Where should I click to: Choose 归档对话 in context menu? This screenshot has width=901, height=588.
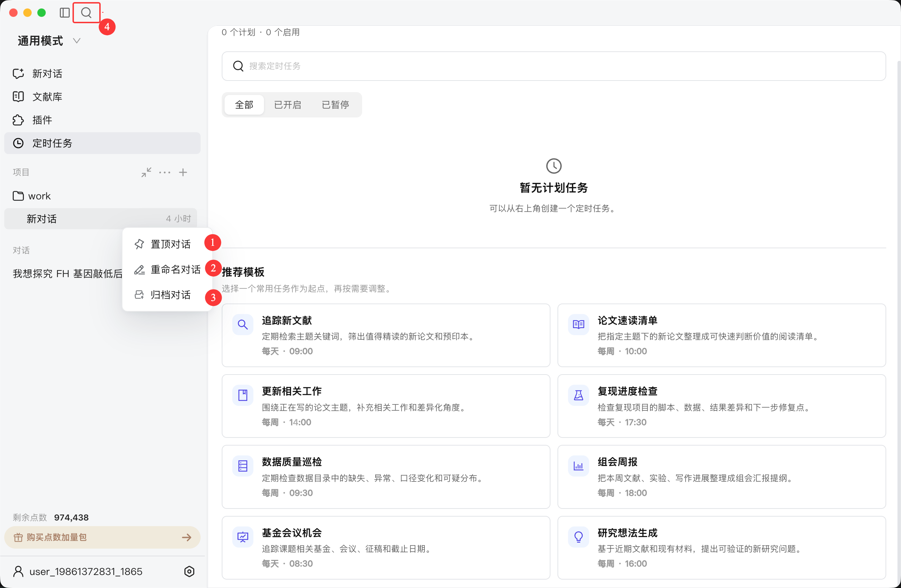pos(167,295)
